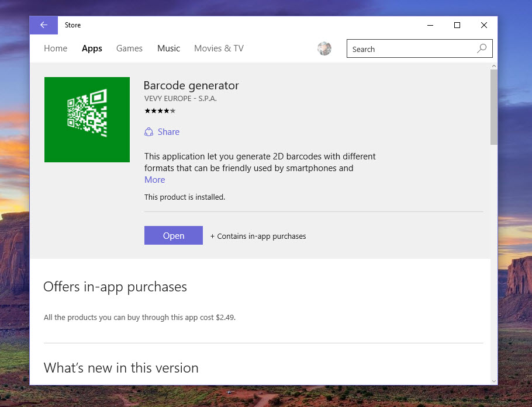Click 'What's new in this version' heading
The width and height of the screenshot is (532, 407).
coord(121,368)
